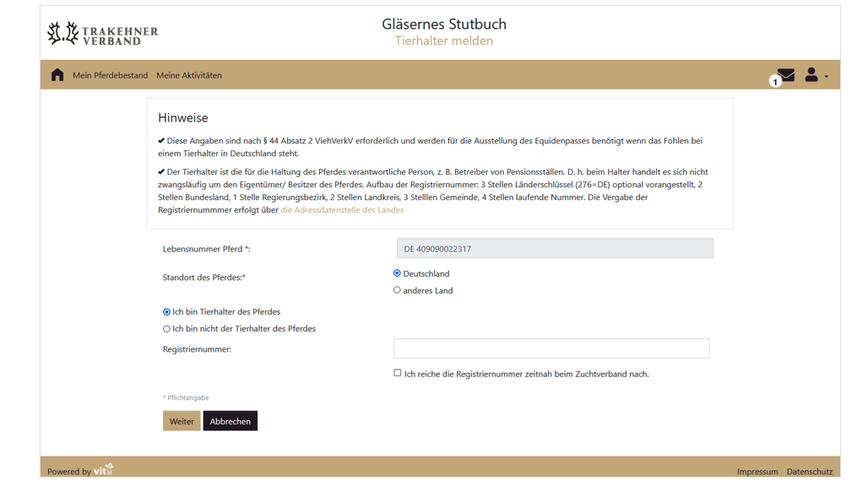Click the vit logo in footer

pos(104,470)
